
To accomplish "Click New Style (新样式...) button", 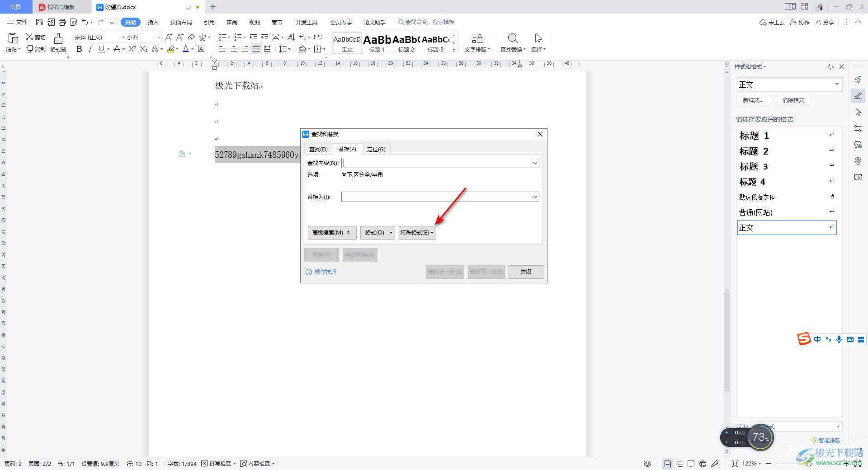I will click(753, 100).
